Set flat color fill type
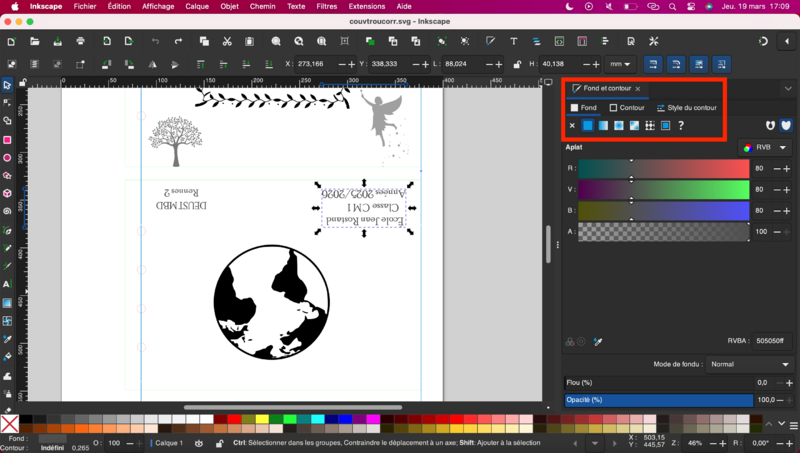Image resolution: width=800 pixels, height=453 pixels. [588, 125]
